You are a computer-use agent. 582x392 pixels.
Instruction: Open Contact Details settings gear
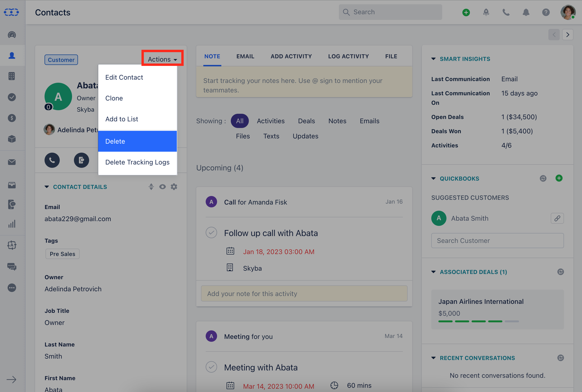[174, 187]
